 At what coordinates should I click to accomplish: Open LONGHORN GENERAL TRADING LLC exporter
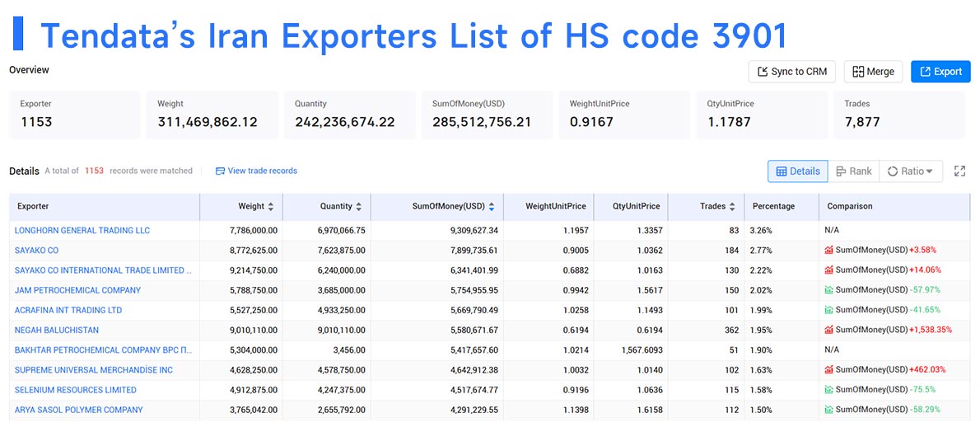point(82,230)
